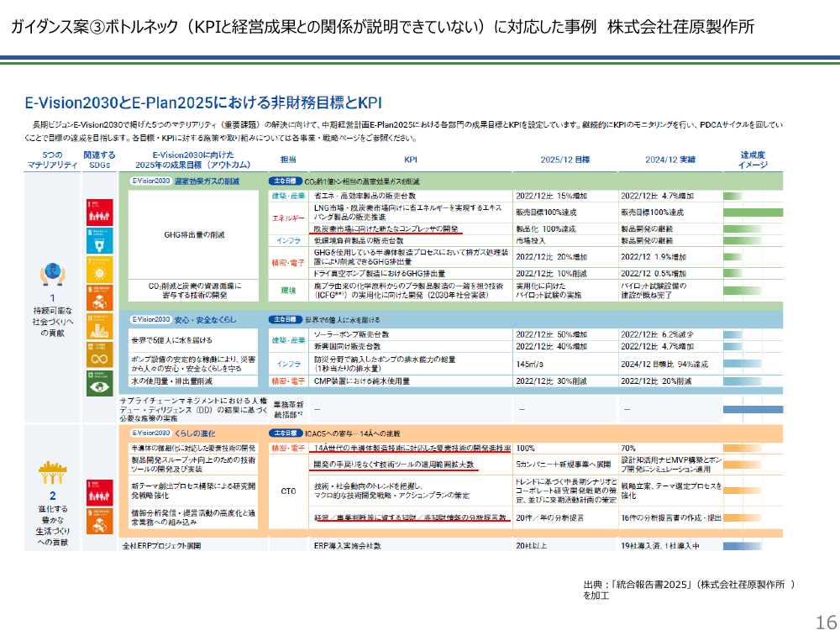Click the GHG排出量の削減 cell
This screenshot has height=630, width=840.
point(194,234)
